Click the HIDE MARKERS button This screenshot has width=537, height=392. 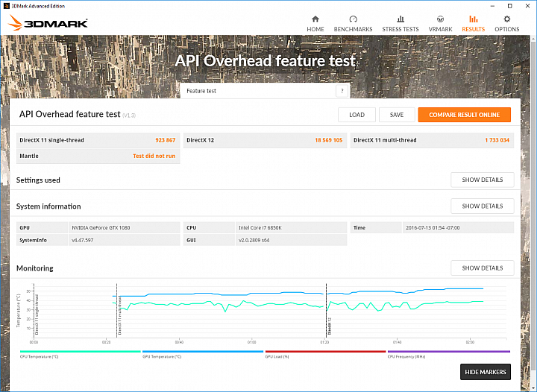pos(486,372)
